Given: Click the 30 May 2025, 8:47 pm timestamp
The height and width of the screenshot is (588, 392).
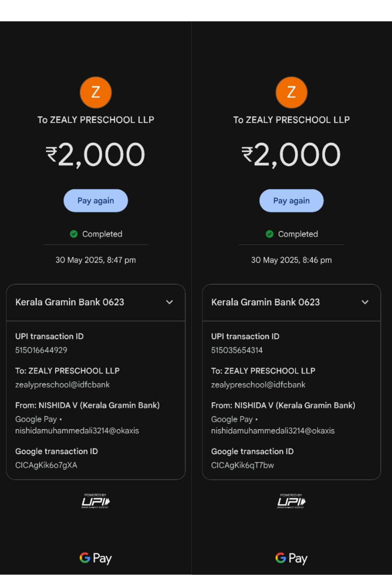Looking at the screenshot, I should 96,260.
